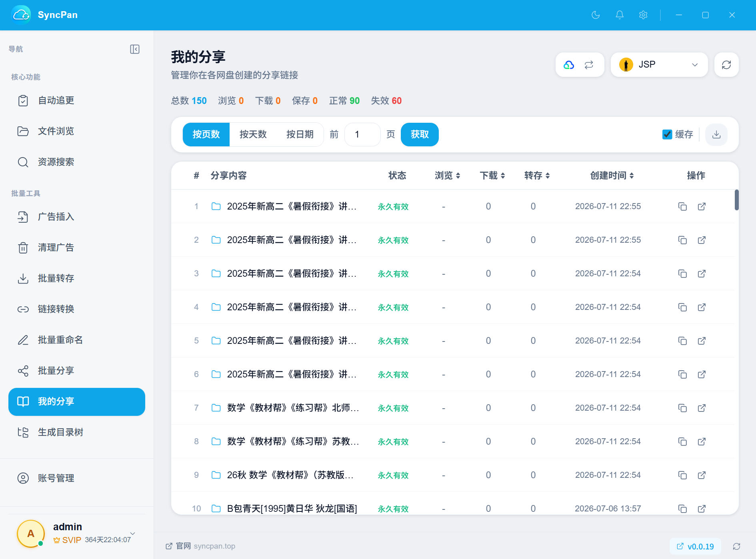Sort by 创建时间 column
The image size is (756, 559).
coord(612,176)
